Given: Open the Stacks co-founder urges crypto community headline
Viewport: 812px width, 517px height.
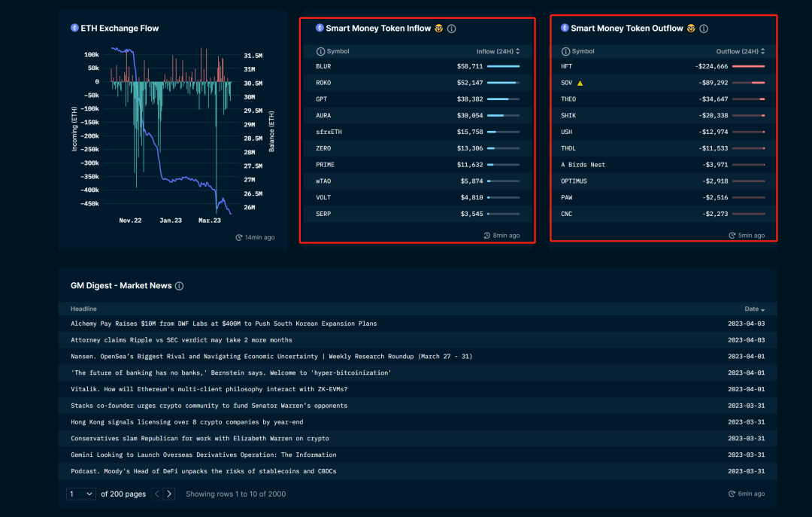Looking at the screenshot, I should click(x=209, y=406).
